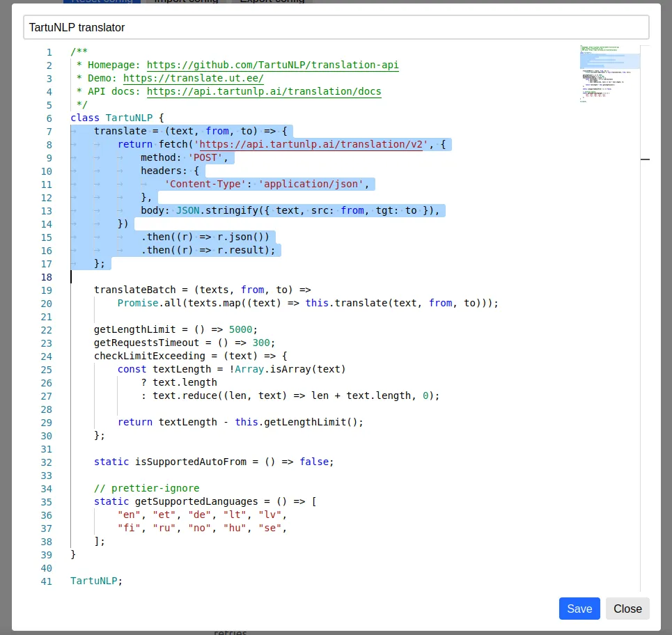Click the 'Content-Type' header string
This screenshot has width=672, height=635.
205,184
